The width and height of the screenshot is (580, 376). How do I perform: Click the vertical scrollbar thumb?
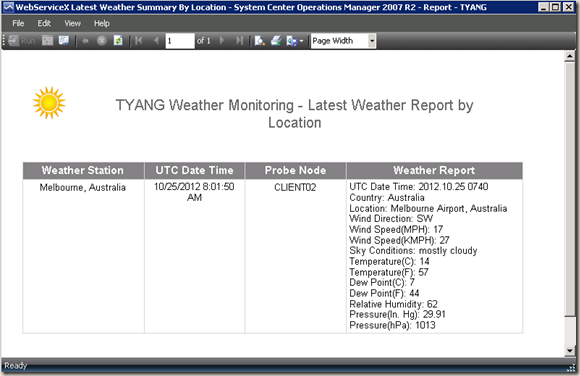pos(570,189)
